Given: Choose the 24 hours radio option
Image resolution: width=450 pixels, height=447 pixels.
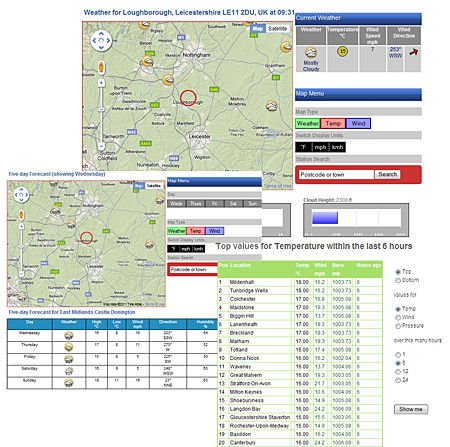Looking at the screenshot, I should [398, 380].
